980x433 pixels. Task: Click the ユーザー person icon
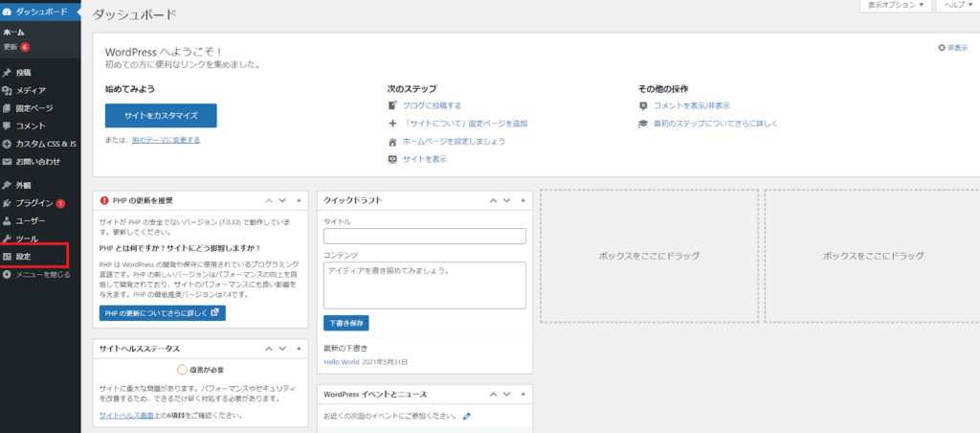pos(8,220)
